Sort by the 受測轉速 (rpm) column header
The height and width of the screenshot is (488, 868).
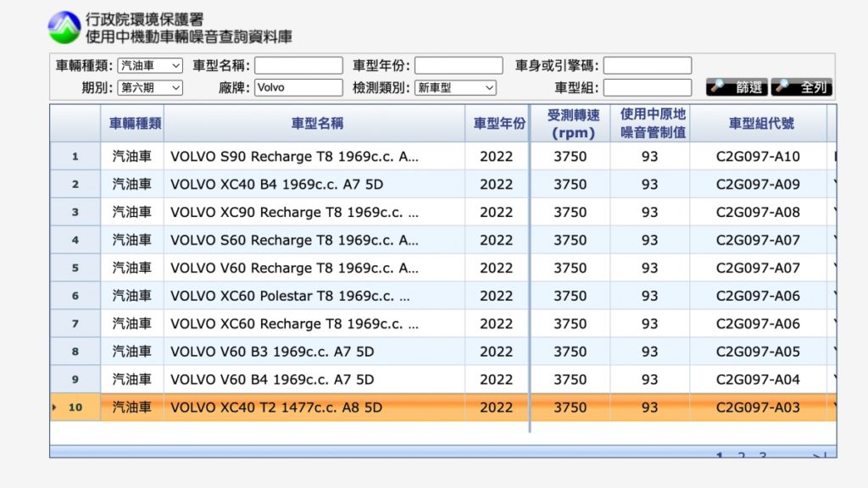click(570, 124)
